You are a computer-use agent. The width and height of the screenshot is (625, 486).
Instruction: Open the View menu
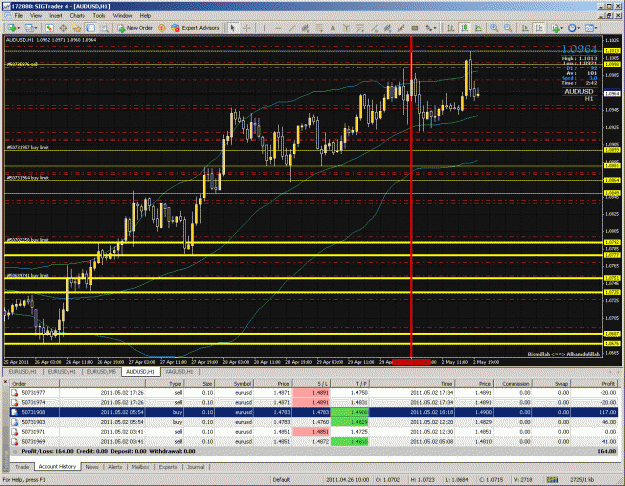36,16
